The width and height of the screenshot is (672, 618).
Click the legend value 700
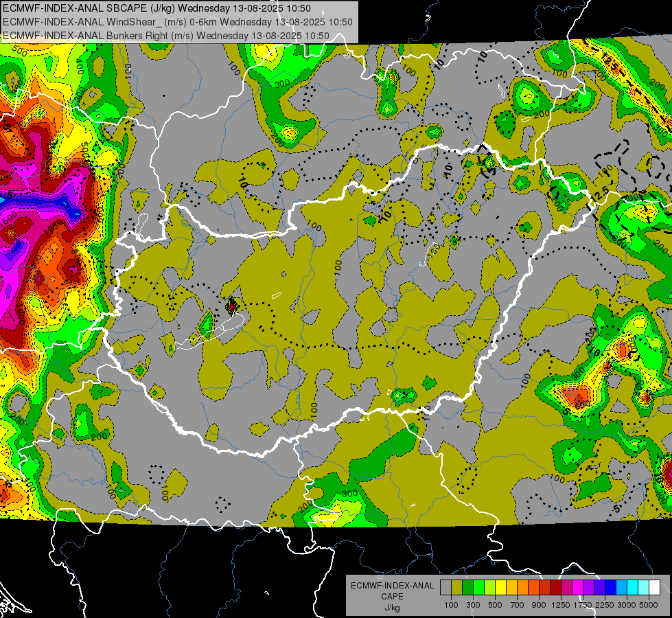tap(518, 605)
